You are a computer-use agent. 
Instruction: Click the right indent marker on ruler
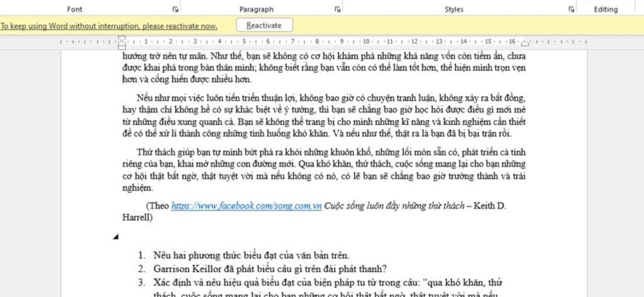click(525, 43)
